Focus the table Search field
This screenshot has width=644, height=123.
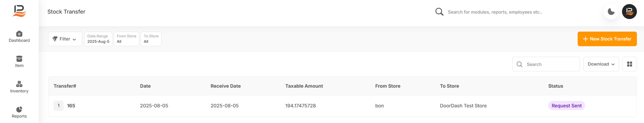coord(546,64)
